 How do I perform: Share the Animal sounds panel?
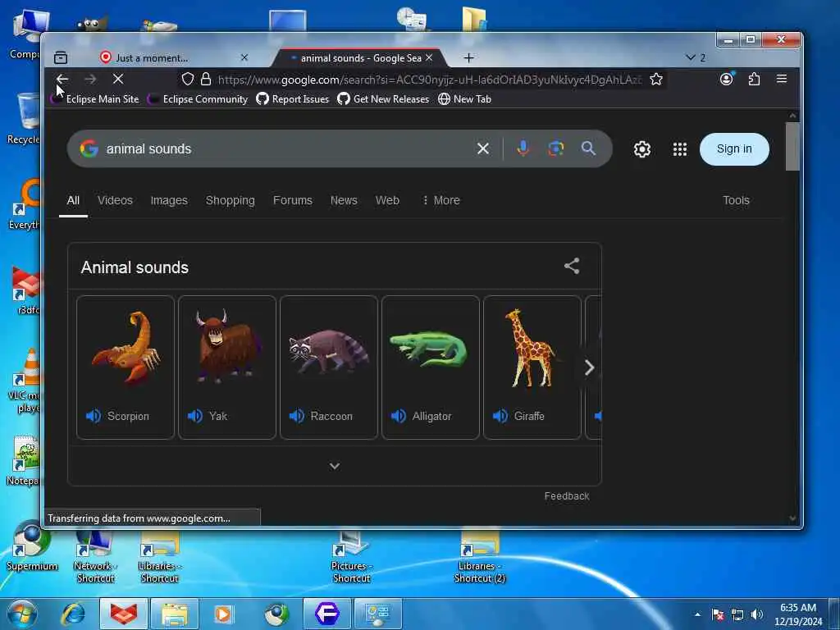572,266
